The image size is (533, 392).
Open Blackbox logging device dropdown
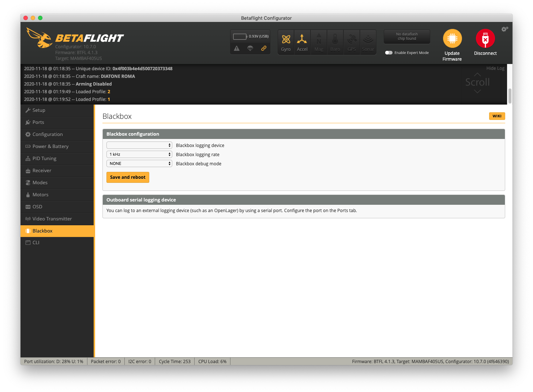click(x=139, y=145)
